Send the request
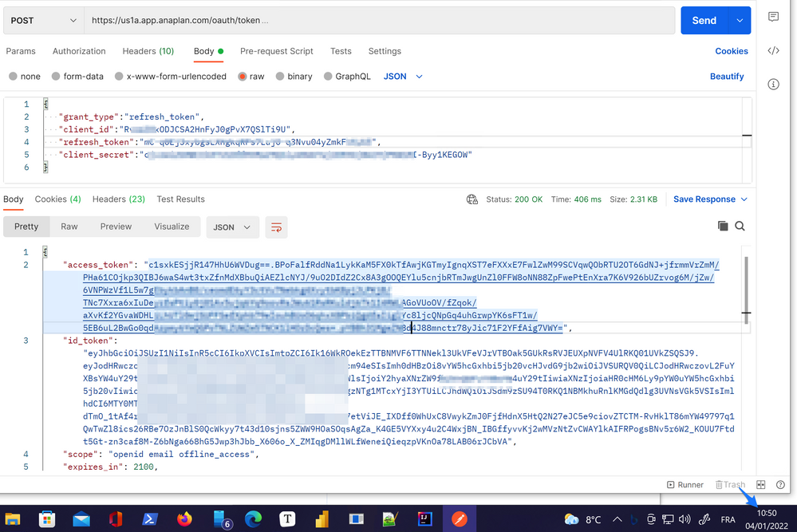 pos(704,20)
